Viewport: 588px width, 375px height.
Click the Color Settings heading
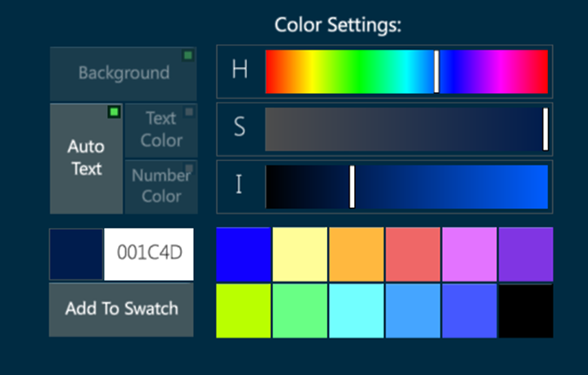coord(337,25)
